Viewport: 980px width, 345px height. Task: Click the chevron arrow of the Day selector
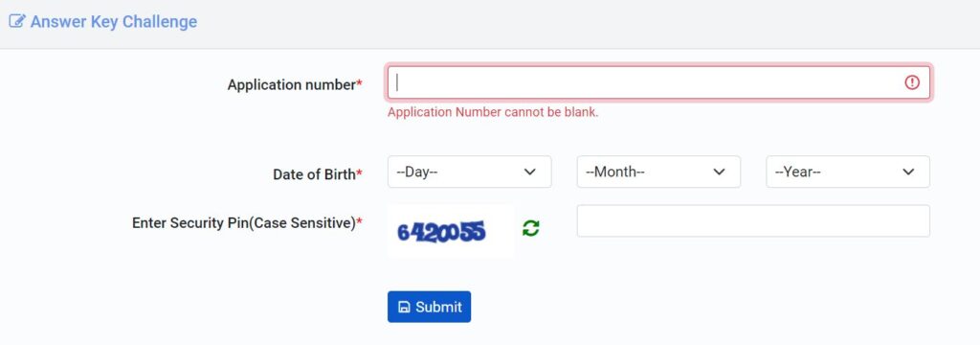point(530,172)
